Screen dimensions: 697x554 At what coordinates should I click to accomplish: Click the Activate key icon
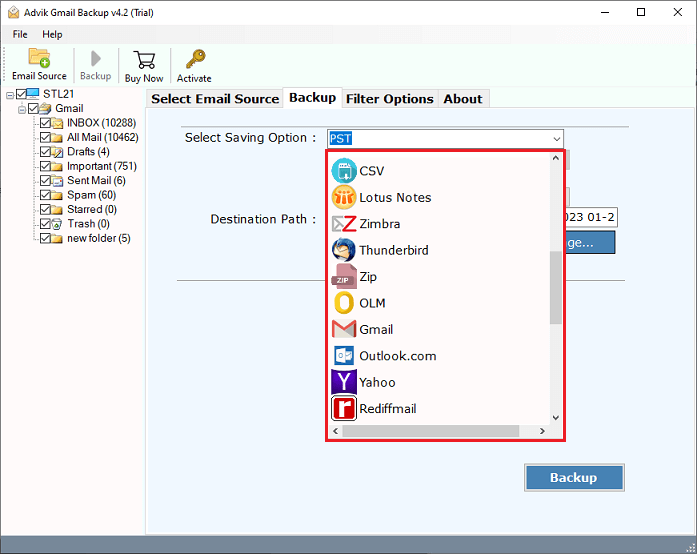tap(195, 59)
